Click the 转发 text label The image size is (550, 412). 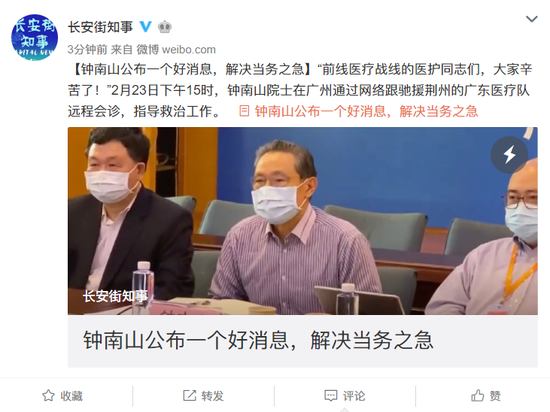(x=213, y=396)
